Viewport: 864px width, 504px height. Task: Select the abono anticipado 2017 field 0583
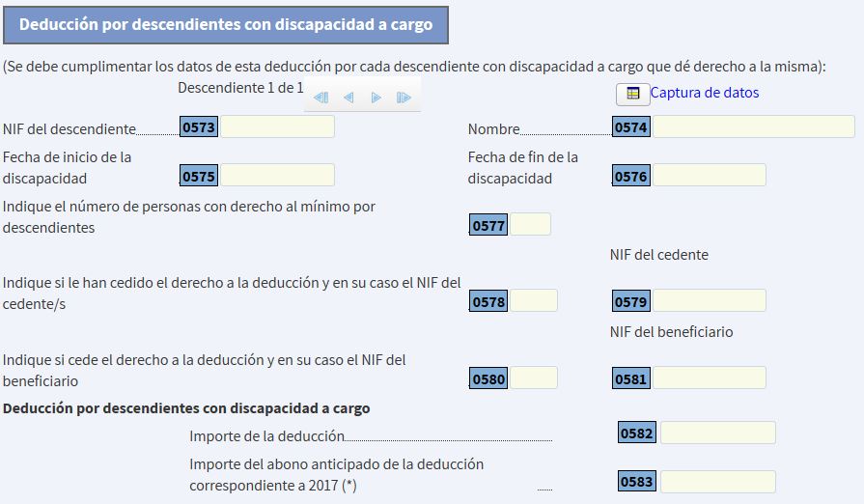click(x=717, y=481)
